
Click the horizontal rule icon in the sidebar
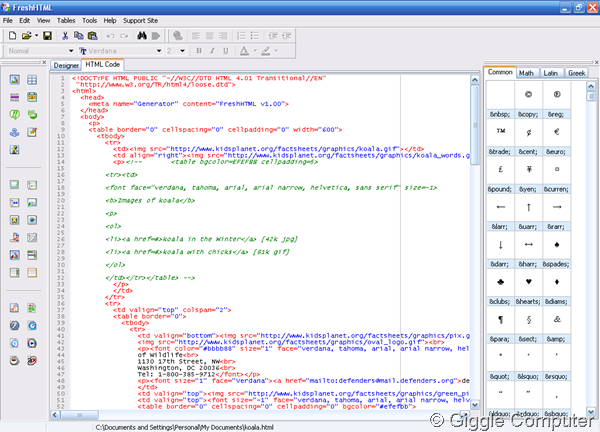tap(15, 97)
